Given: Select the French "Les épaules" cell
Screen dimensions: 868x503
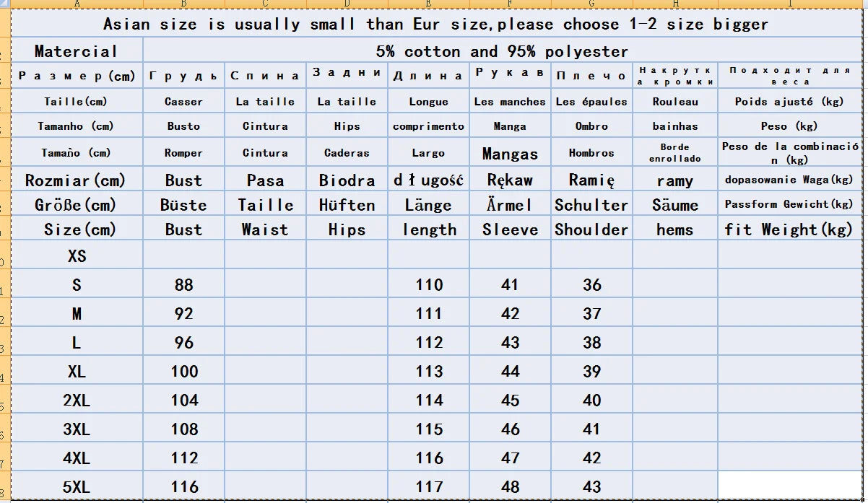Looking at the screenshot, I should pyautogui.click(x=591, y=102).
